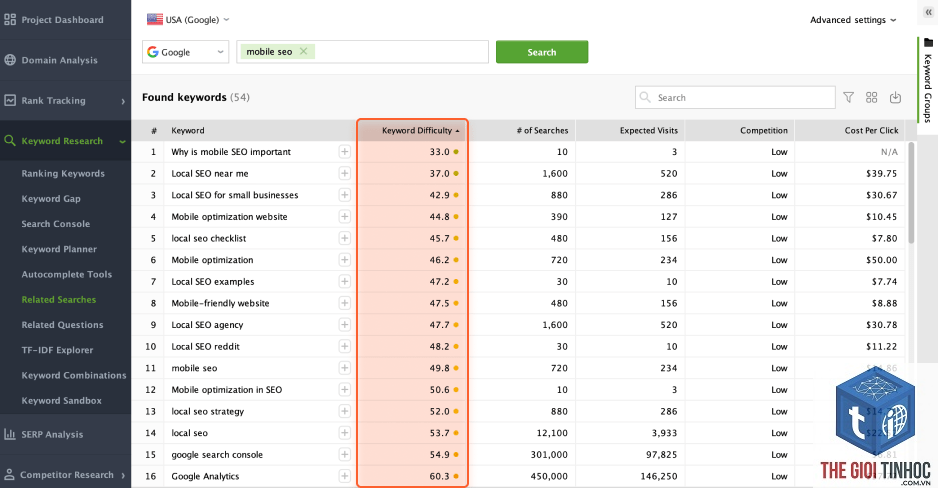This screenshot has width=938, height=488.
Task: Click the Competitor Research person icon
Action: [10, 475]
